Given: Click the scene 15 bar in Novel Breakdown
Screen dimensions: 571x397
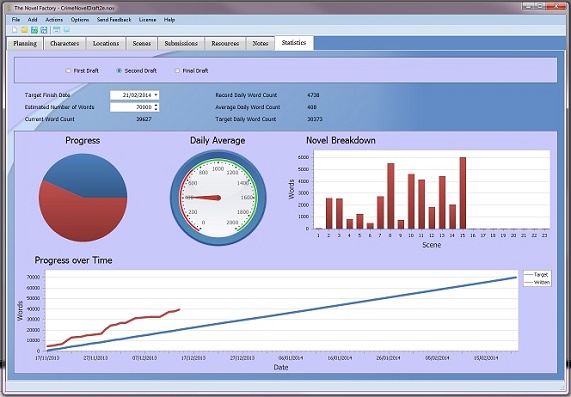Looking at the screenshot, I should (462, 193).
